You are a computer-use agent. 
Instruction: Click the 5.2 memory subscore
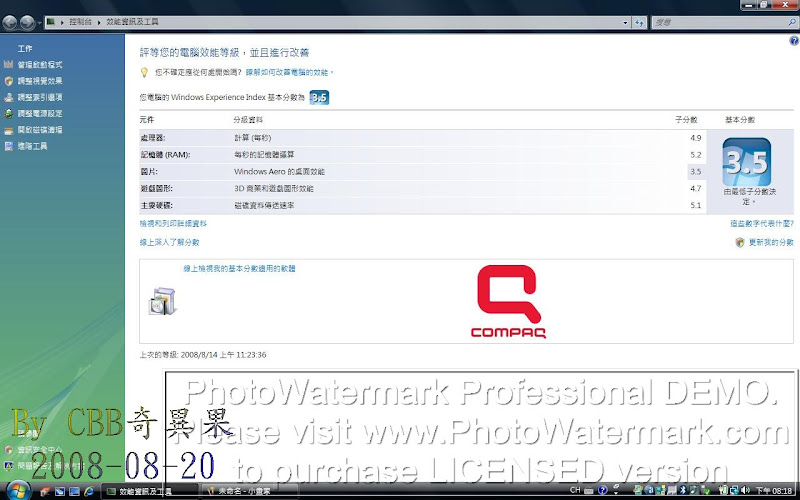(x=695, y=155)
